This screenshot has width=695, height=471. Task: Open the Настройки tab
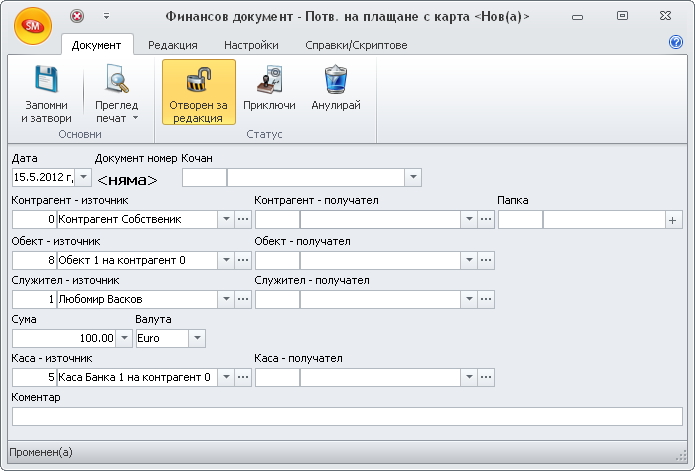pyautogui.click(x=251, y=45)
